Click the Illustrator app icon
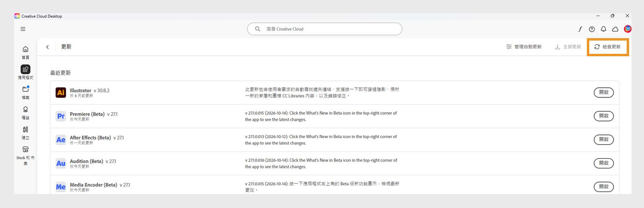Viewport: 644px width, 208px height. pyautogui.click(x=61, y=92)
